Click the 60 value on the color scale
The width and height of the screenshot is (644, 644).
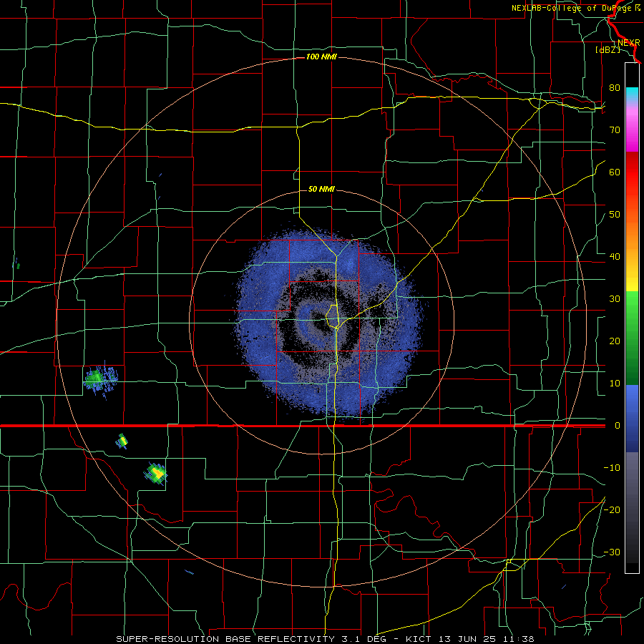click(x=615, y=172)
